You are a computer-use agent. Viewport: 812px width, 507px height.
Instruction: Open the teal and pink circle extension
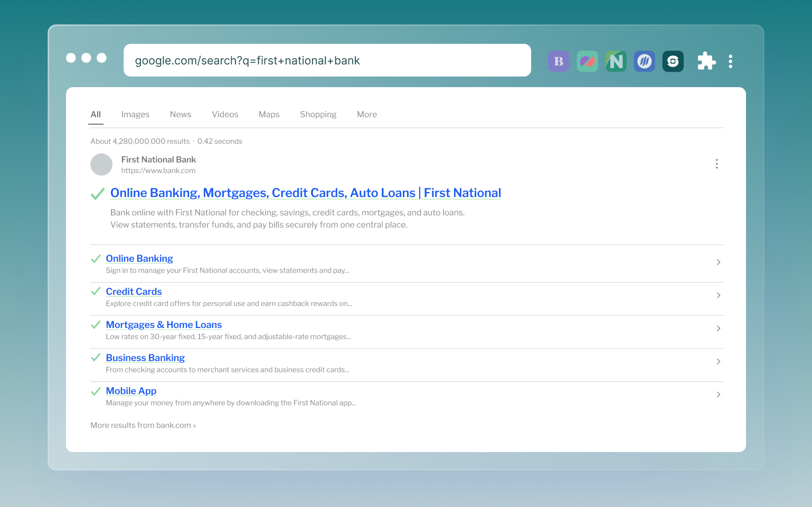click(x=587, y=61)
